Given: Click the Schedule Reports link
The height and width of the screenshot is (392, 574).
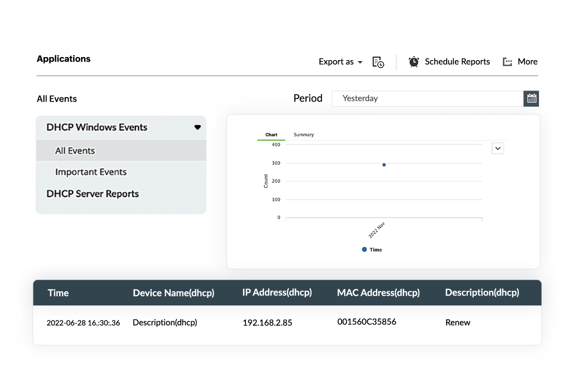Looking at the screenshot, I should (x=457, y=62).
